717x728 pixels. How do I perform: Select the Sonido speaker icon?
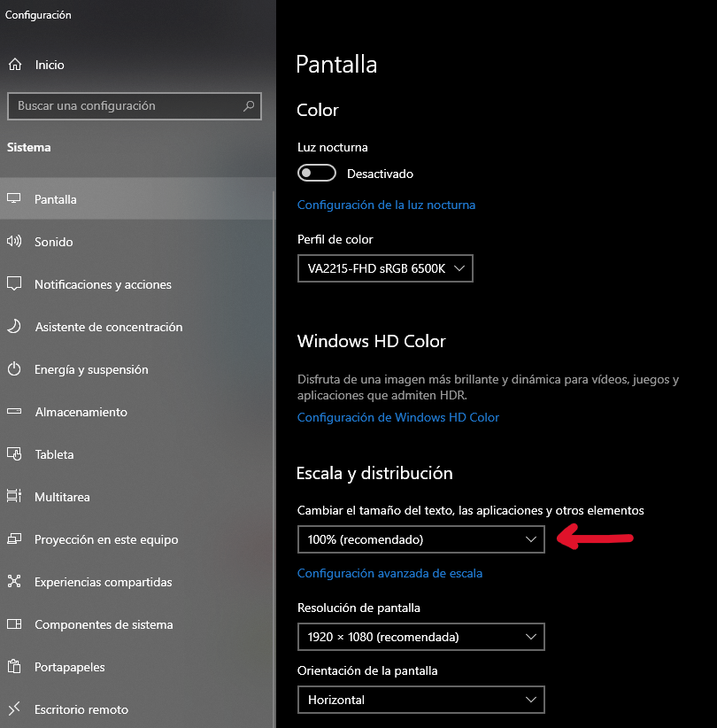[14, 241]
